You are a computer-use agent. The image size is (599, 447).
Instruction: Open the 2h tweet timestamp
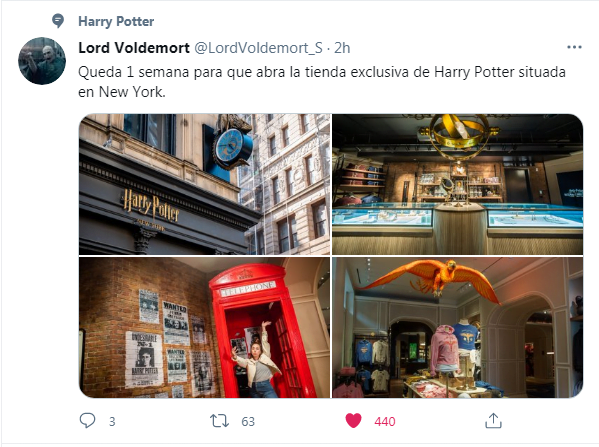click(x=342, y=48)
